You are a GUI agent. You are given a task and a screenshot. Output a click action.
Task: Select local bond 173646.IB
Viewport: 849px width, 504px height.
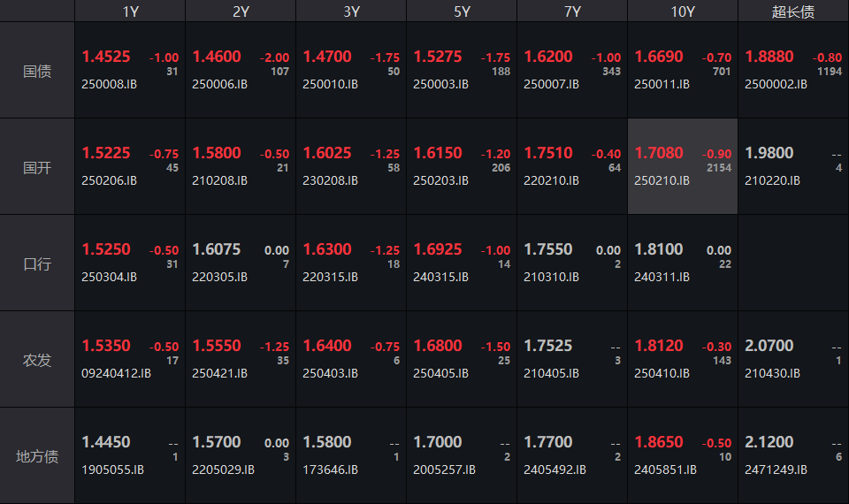330,470
